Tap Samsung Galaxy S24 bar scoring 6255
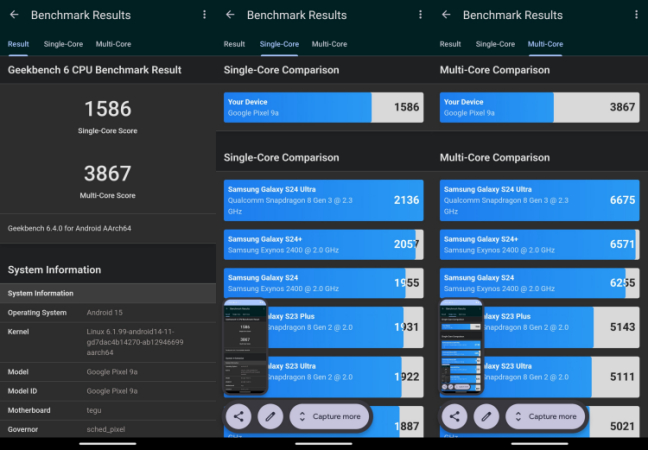This screenshot has height=450, width=648. pyautogui.click(x=539, y=283)
